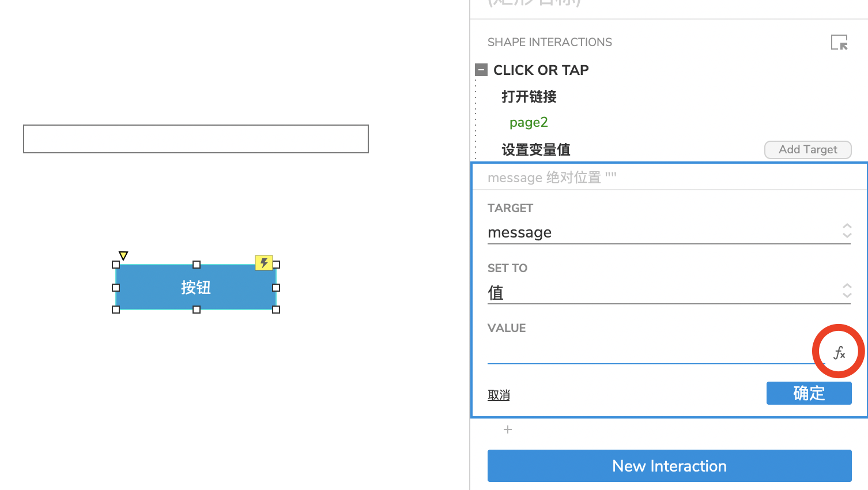868x490 pixels.
Task: Open the page2 link under 打开链接
Action: [x=528, y=122]
